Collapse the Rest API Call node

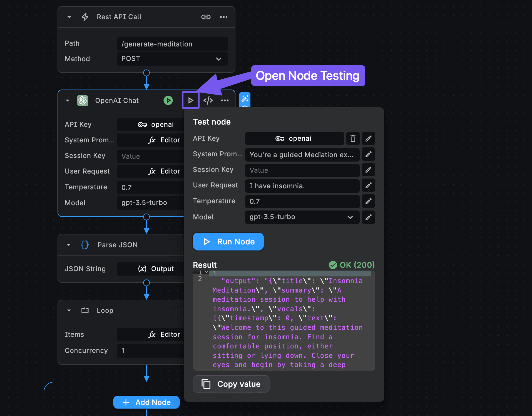pos(69,17)
